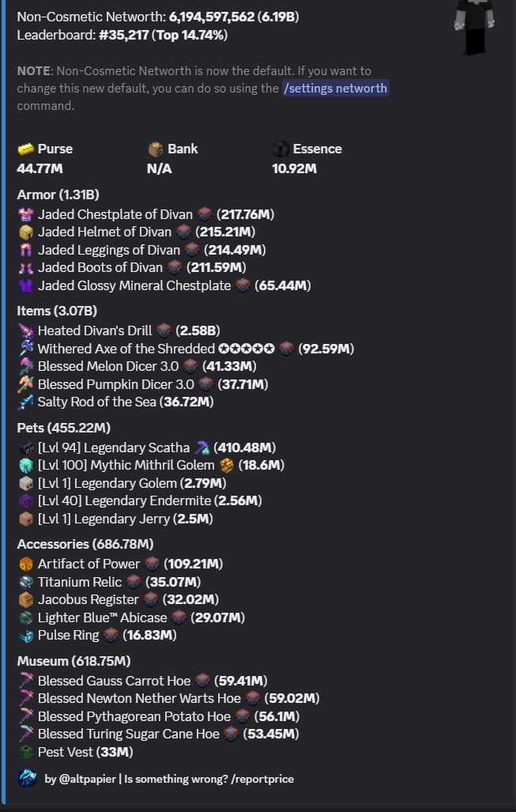Click the recombobulator icon beside Titanium Relic
This screenshot has width=516, height=812.
click(134, 582)
